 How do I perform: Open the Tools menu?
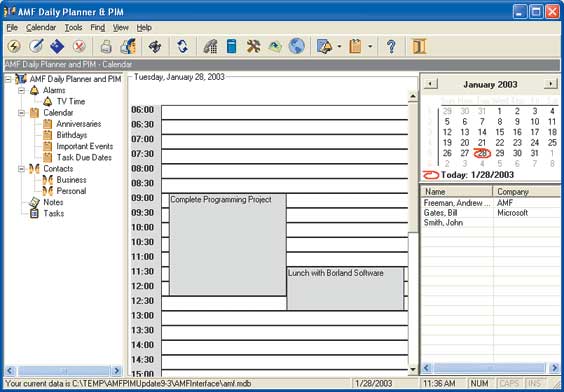pos(73,28)
